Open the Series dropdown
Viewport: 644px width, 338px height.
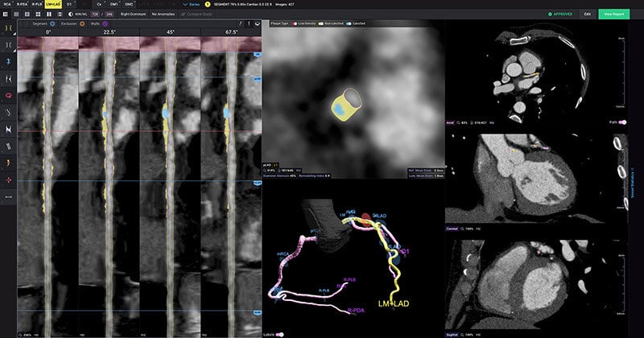point(194,4)
